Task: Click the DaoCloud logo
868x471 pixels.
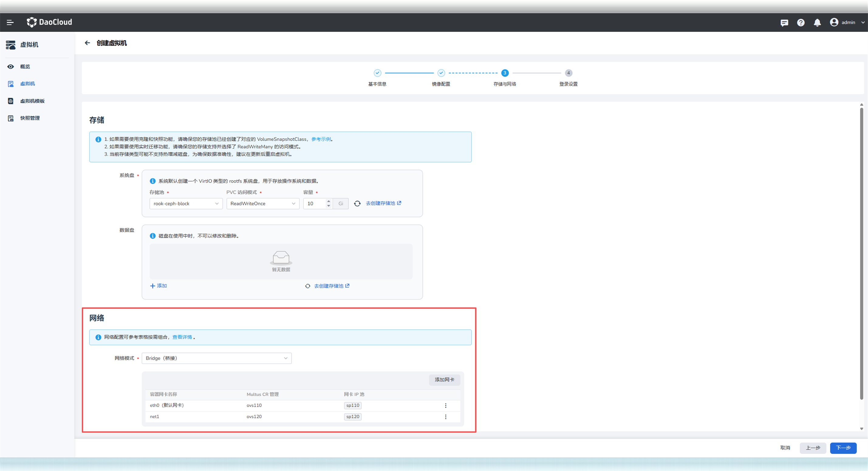Action: 49,22
